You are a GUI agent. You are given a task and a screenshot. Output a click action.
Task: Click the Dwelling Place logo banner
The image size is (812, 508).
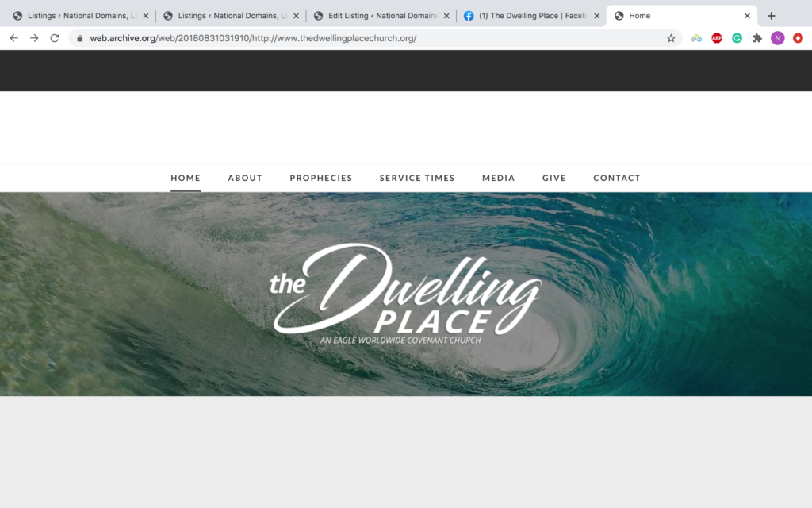pyautogui.click(x=406, y=294)
